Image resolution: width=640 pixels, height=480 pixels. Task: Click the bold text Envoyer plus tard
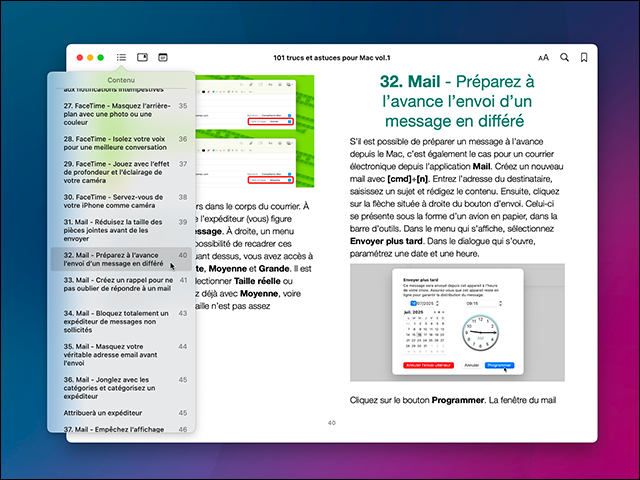[386, 241]
